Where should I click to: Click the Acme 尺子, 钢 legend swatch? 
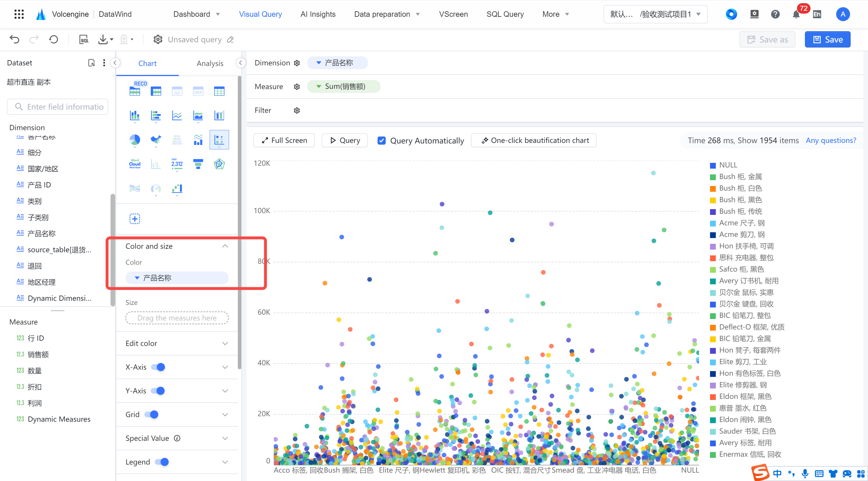click(x=713, y=223)
